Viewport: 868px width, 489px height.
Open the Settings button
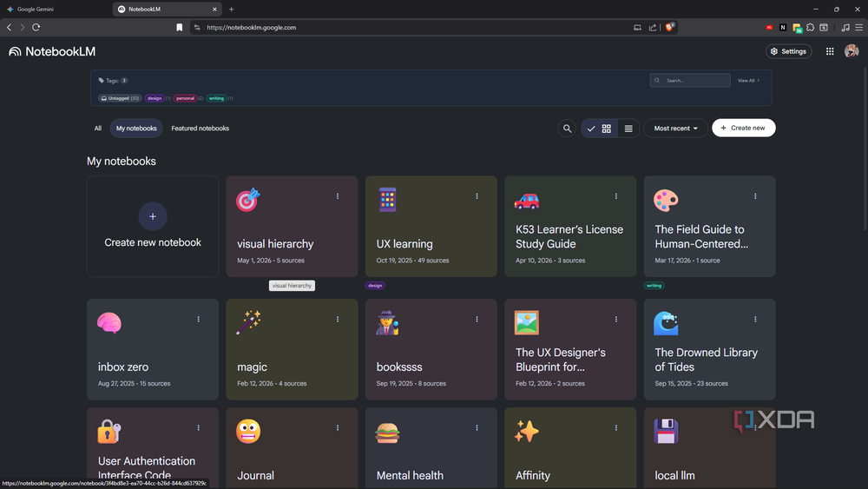coord(788,51)
